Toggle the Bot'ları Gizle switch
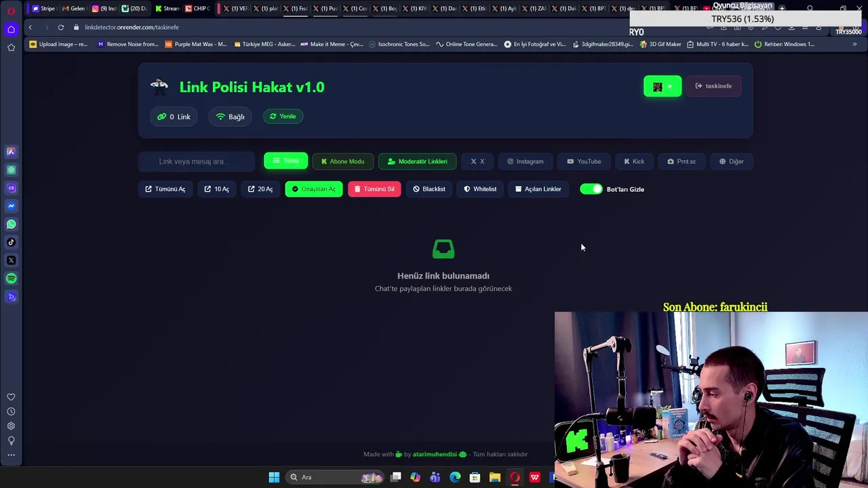Viewport: 868px width, 488px height. (591, 189)
